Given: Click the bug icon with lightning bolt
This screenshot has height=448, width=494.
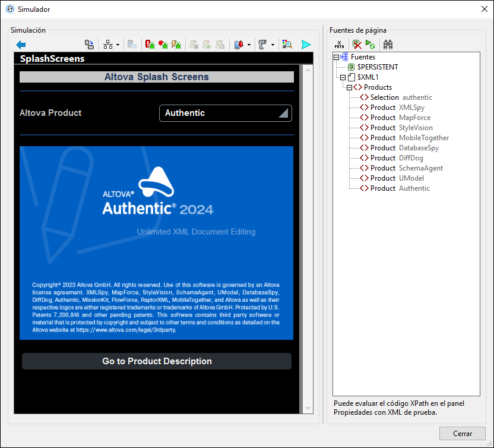Looking at the screenshot, I should (176, 45).
